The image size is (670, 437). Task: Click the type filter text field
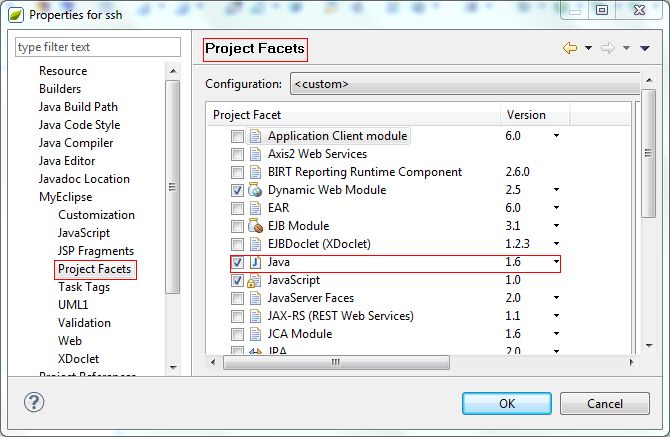[98, 47]
